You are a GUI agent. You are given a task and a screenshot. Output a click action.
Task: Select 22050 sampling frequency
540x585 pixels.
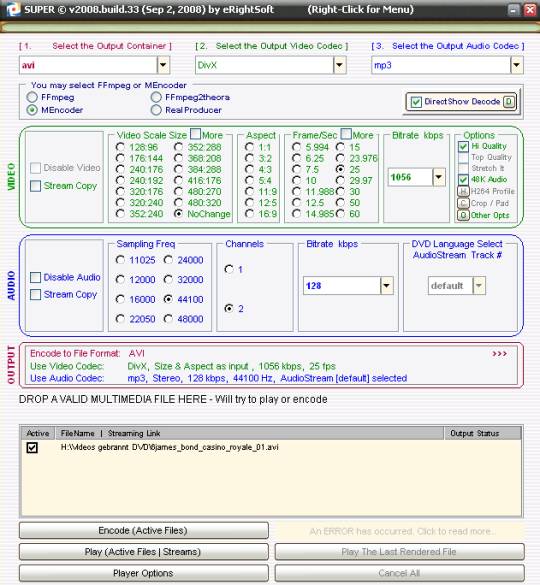pos(120,319)
